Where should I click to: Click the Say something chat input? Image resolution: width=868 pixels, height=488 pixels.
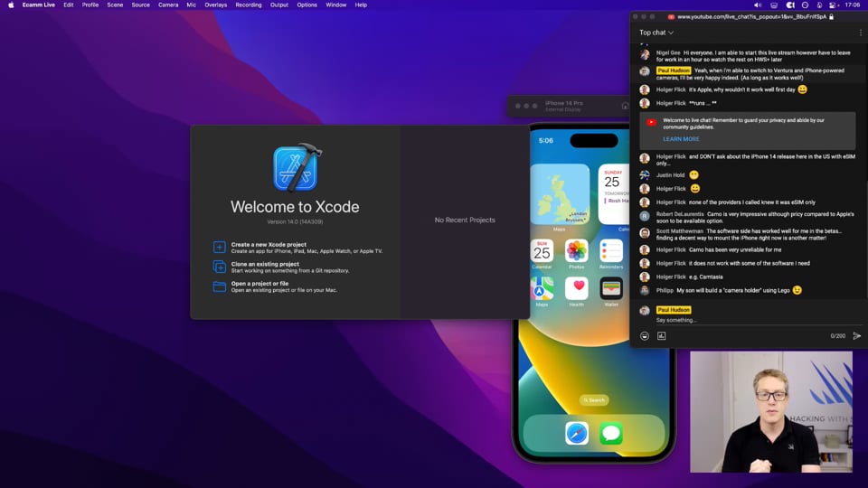pyautogui.click(x=758, y=320)
